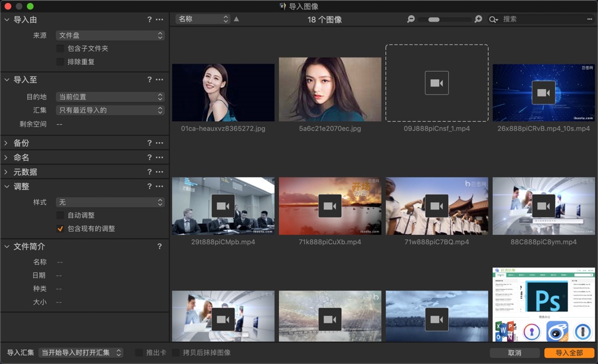This screenshot has width=598, height=364.
Task: Click the zoom out thumbnails magnifier icon
Action: [411, 19]
